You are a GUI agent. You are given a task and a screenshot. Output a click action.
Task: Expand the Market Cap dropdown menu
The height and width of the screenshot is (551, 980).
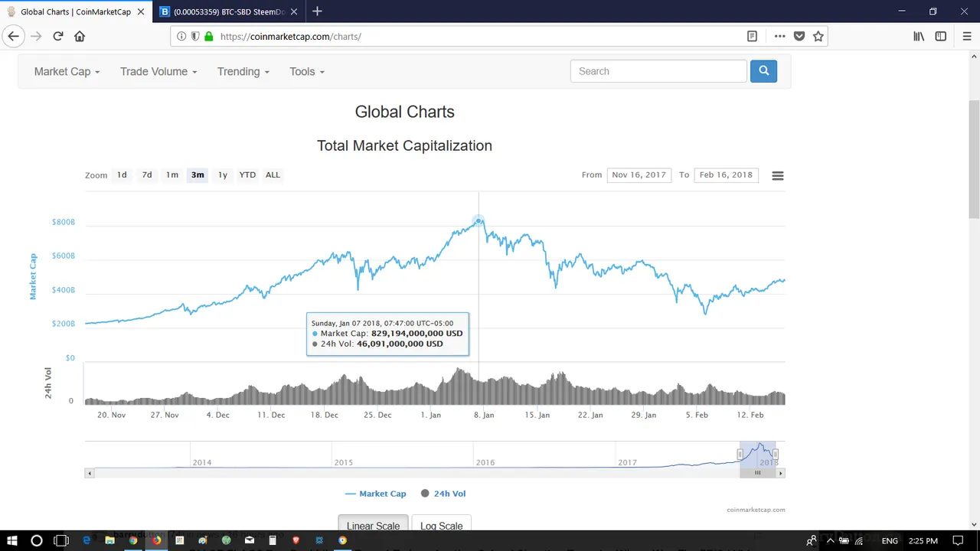pos(67,71)
